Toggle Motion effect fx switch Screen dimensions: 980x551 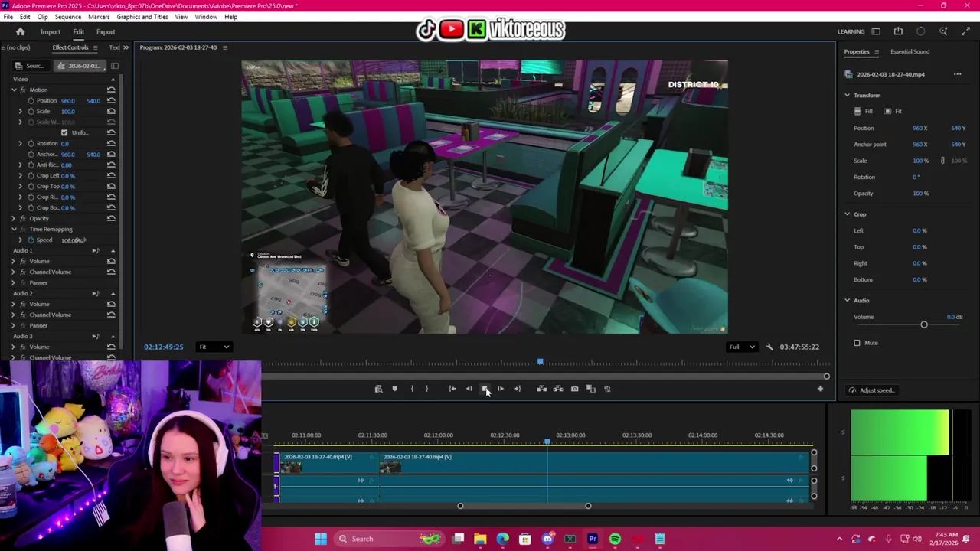click(x=23, y=90)
